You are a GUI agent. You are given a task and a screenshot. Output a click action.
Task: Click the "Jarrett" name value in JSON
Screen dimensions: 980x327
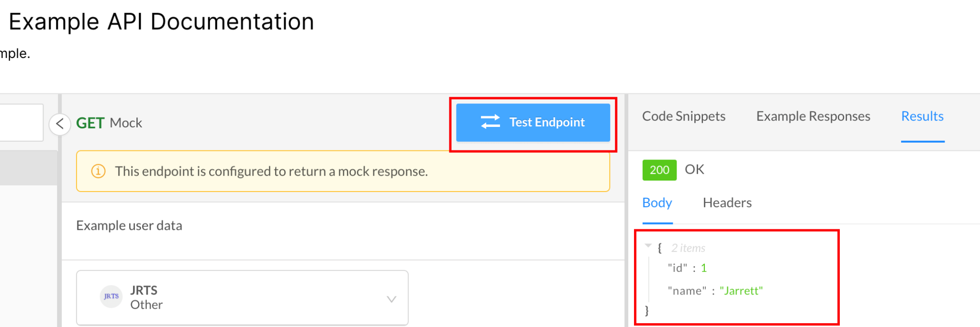click(x=741, y=291)
